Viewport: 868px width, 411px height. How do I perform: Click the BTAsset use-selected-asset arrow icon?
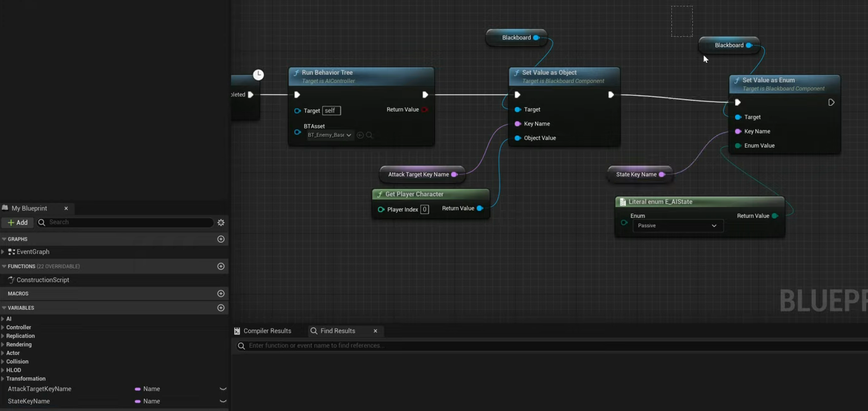pyautogui.click(x=360, y=135)
